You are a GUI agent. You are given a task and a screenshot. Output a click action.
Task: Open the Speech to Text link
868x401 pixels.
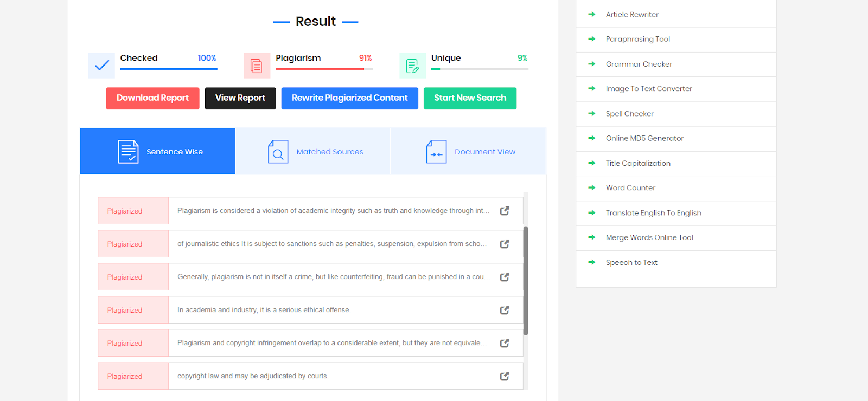(631, 262)
